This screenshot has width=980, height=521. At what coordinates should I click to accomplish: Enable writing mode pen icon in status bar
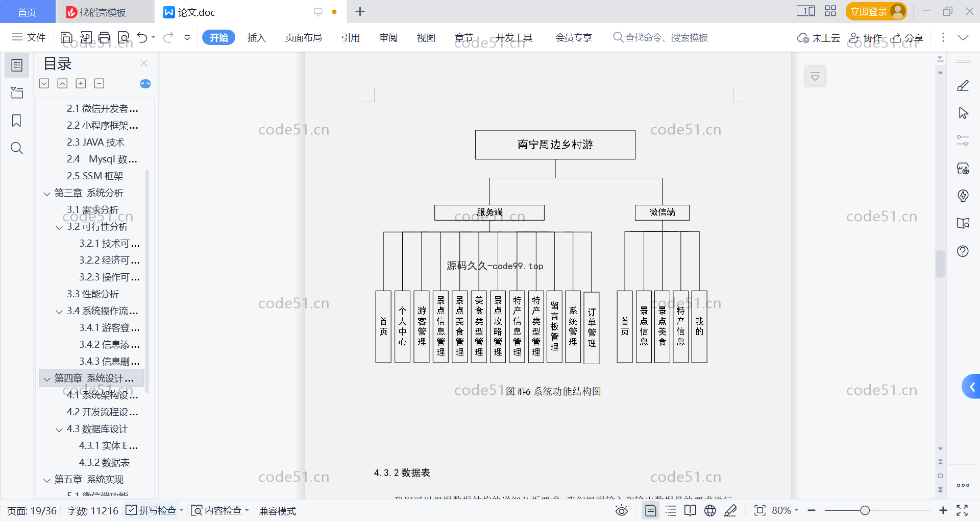point(730,511)
